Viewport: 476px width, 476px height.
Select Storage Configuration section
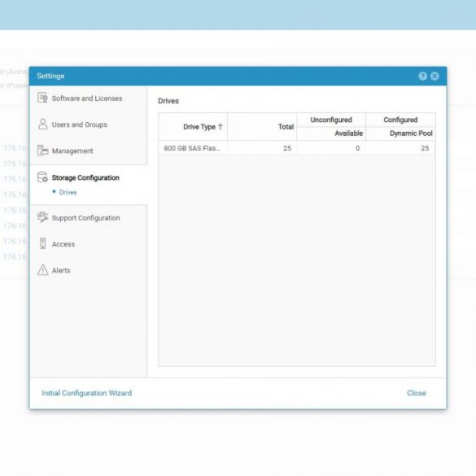[85, 177]
